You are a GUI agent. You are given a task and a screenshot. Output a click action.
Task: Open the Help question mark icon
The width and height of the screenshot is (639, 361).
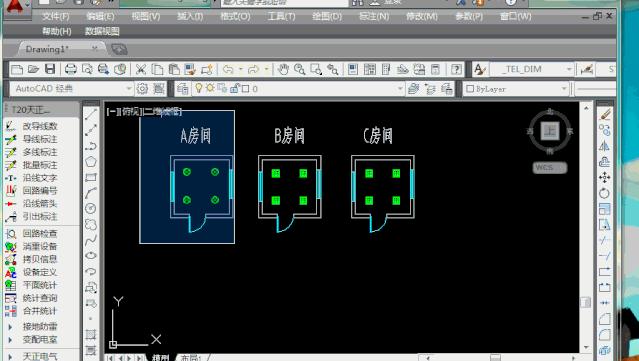tap(456, 69)
